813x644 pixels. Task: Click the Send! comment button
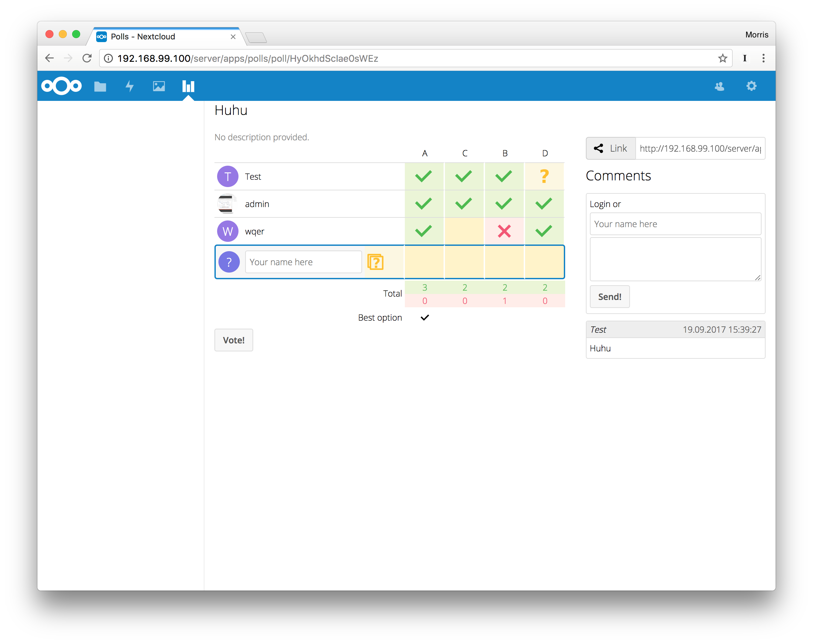pos(609,297)
